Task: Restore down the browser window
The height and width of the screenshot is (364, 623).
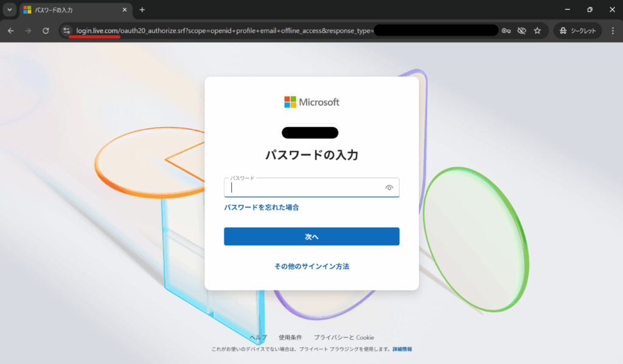Action: [590, 10]
